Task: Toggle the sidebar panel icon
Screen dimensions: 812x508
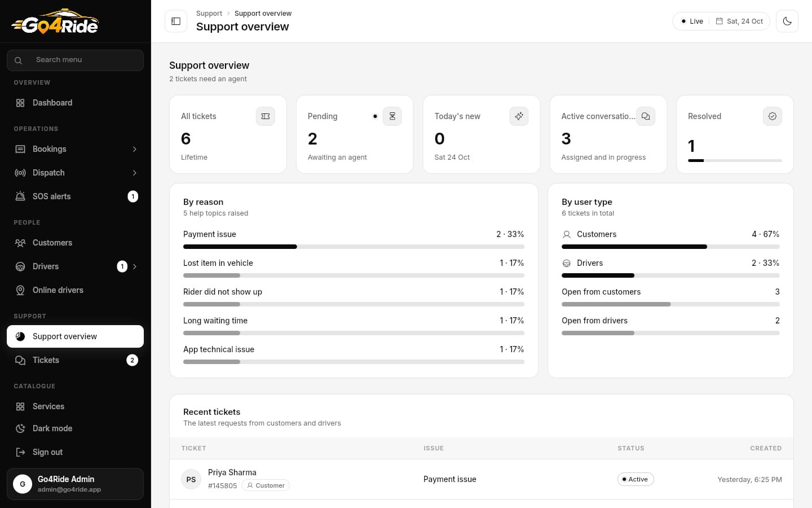Action: 176,21
